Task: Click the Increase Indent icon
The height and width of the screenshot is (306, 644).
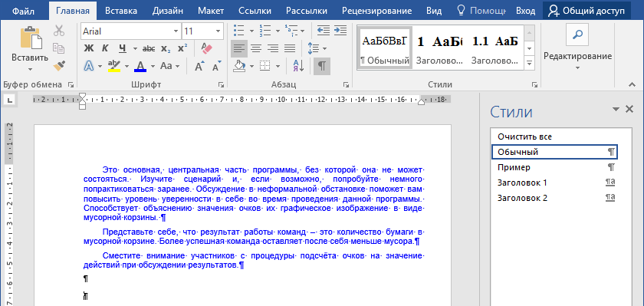Action: click(x=340, y=30)
